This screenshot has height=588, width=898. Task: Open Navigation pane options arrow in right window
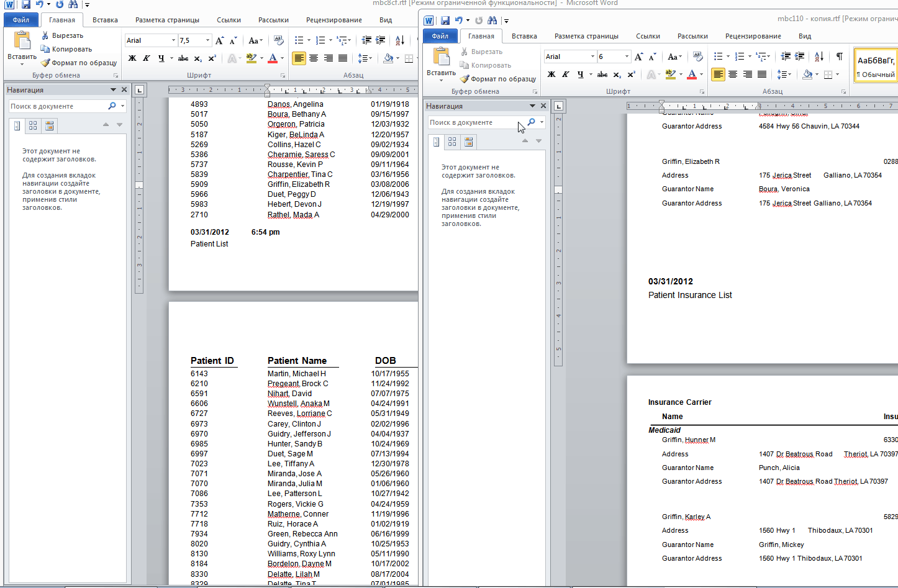click(532, 106)
